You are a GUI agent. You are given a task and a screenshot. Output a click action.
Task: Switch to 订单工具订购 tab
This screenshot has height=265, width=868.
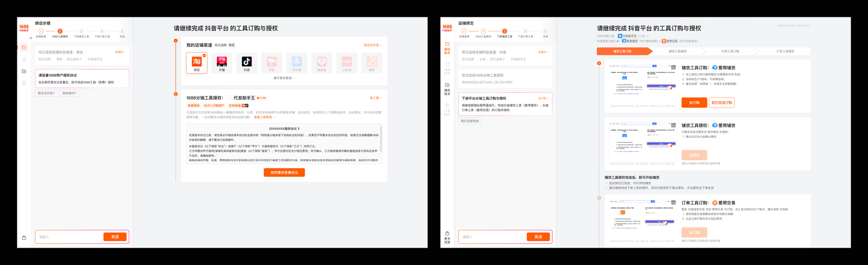click(x=730, y=51)
